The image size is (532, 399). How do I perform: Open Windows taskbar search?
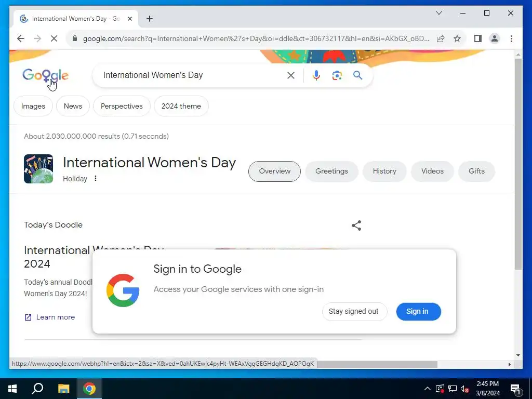[x=37, y=389]
